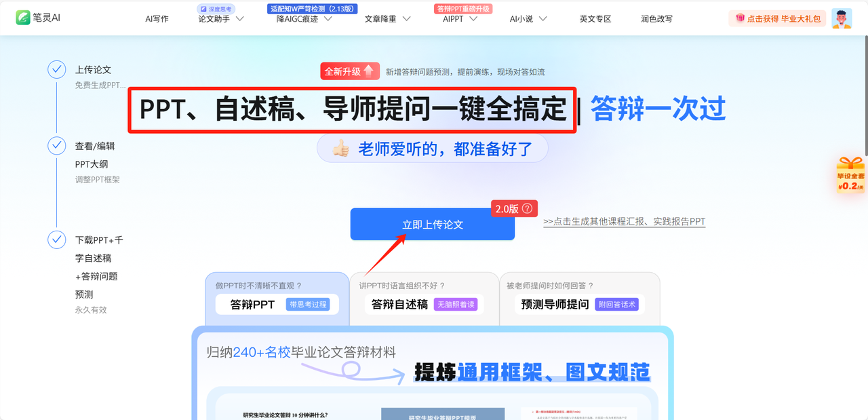This screenshot has width=868, height=420.
Task: Click 点击获得 毕业大礼包 banner
Action: point(778,18)
